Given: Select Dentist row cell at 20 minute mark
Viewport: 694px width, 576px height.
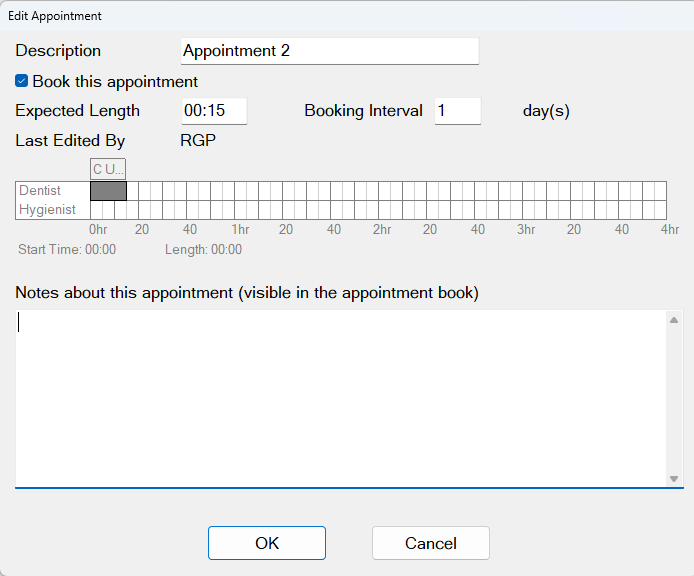Looking at the screenshot, I should [144, 191].
